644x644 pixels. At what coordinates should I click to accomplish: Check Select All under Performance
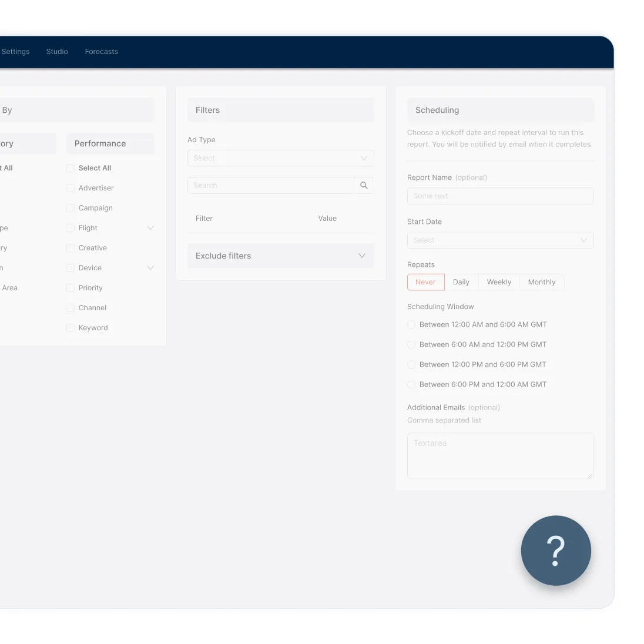[x=71, y=168]
